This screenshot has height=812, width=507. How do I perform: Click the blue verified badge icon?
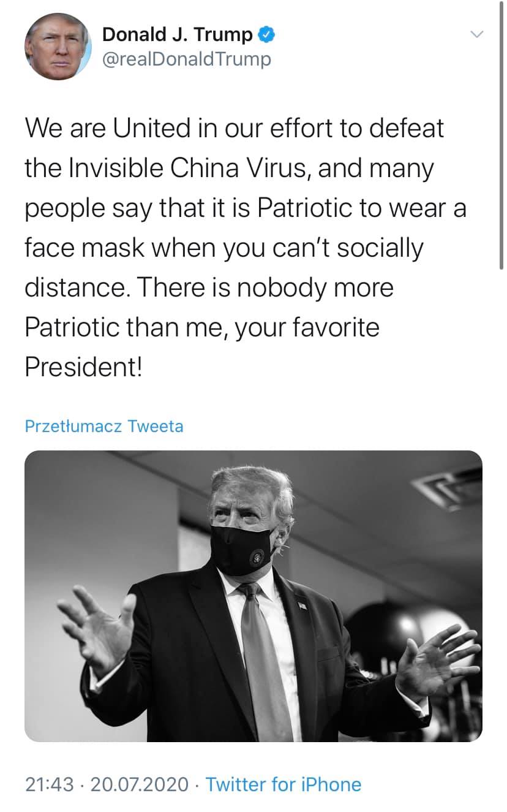(266, 34)
